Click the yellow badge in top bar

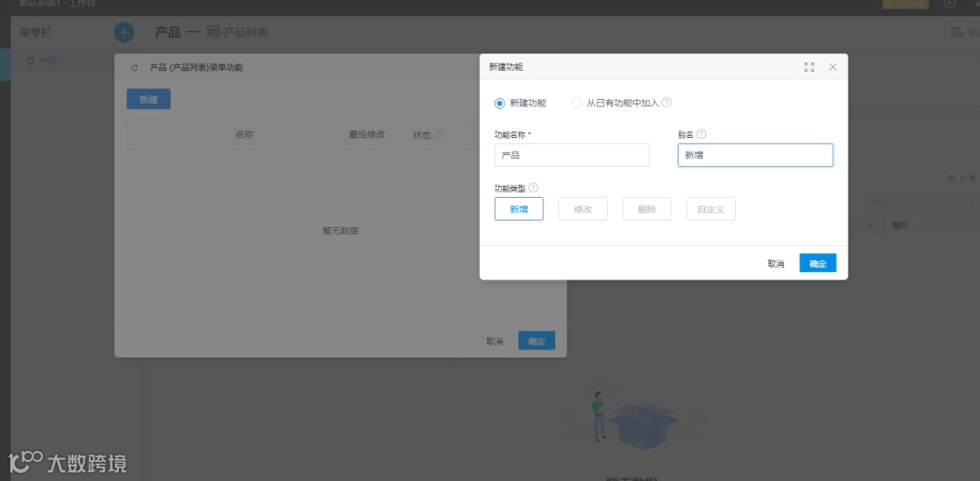pos(905,4)
